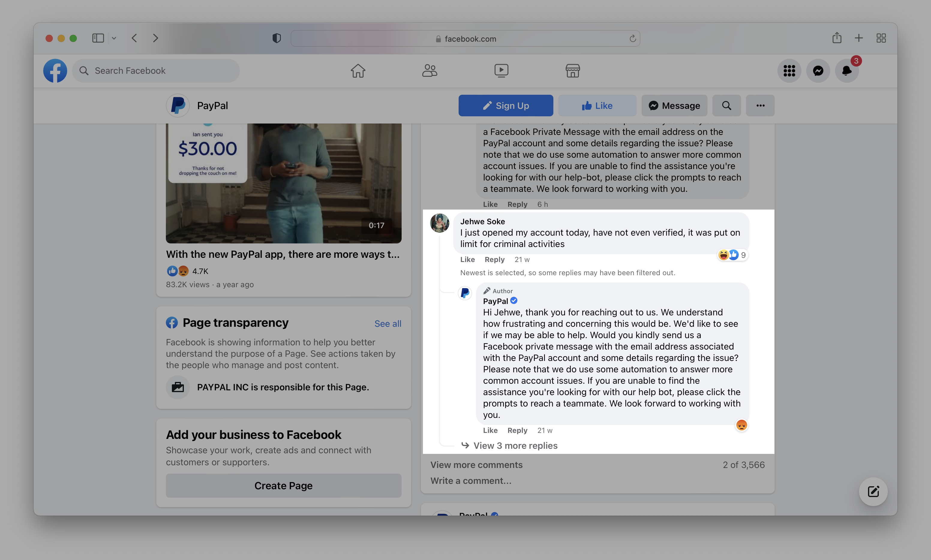Reply to Jehwe Soke's comment

tap(495, 260)
